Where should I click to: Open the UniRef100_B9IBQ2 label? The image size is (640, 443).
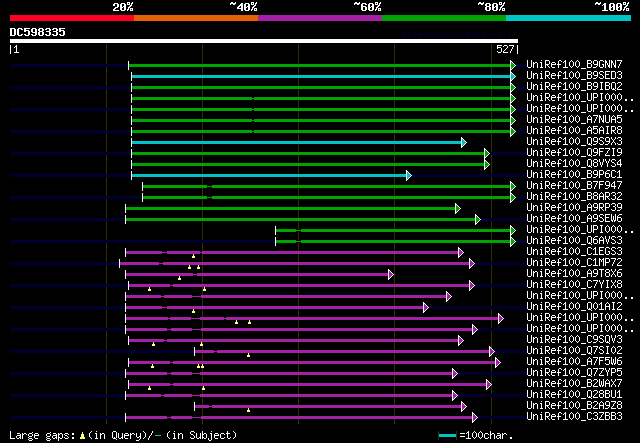(x=574, y=87)
